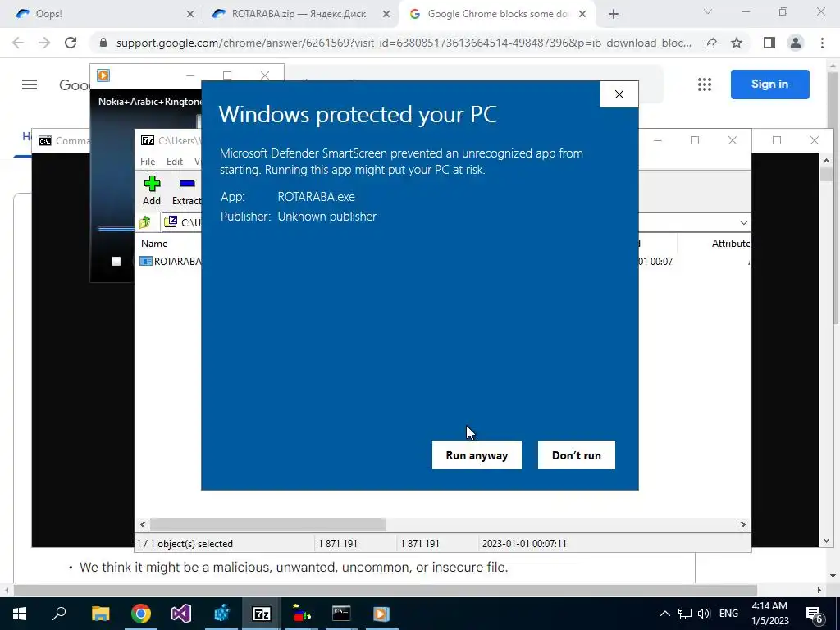Click the media player stop button
Screen dimensions: 840x630
point(116,262)
